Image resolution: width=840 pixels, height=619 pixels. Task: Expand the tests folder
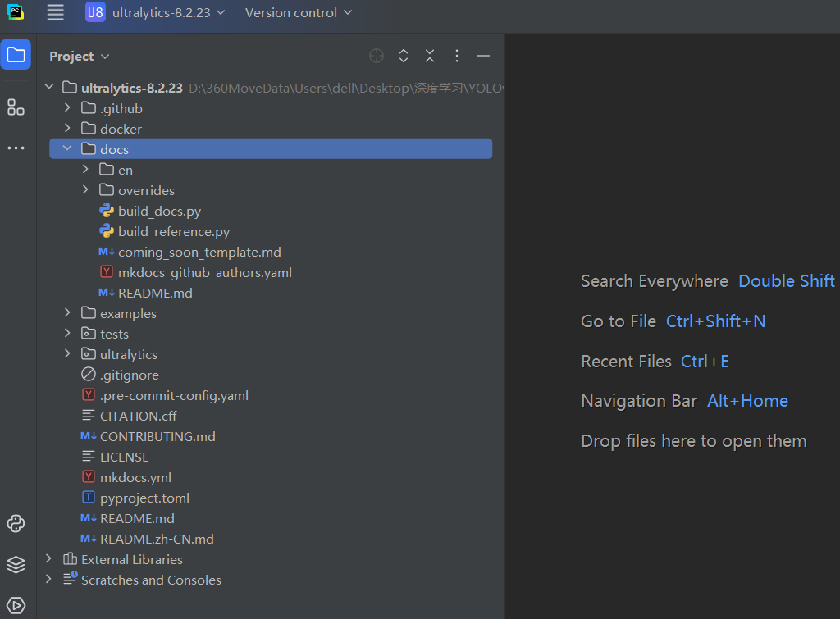click(67, 333)
